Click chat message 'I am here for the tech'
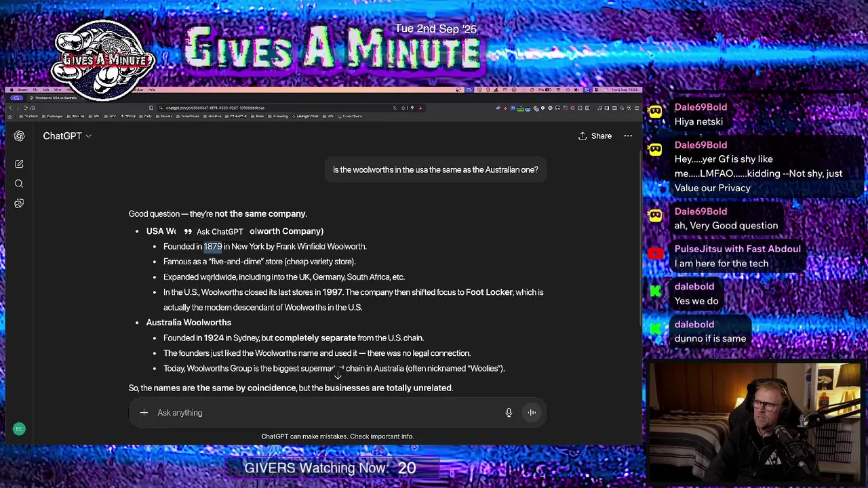 click(x=722, y=264)
